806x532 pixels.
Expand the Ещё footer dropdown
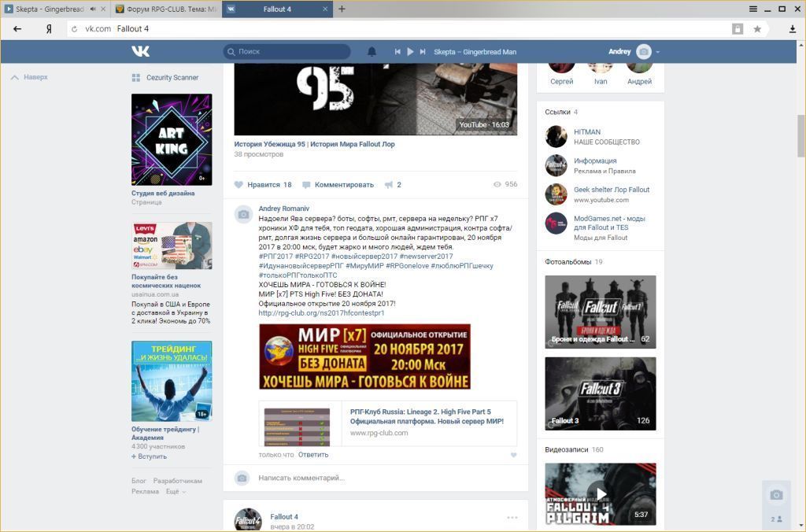tap(176, 491)
